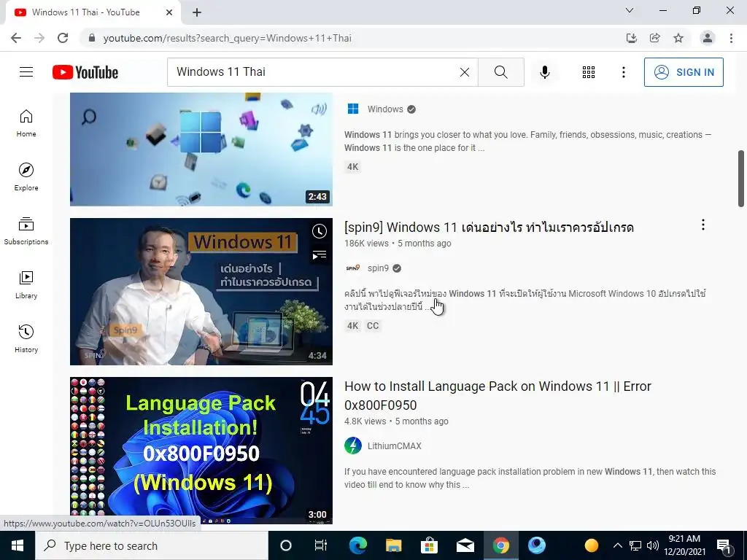Click the Windows channel name
The height and width of the screenshot is (560, 747).
point(385,109)
